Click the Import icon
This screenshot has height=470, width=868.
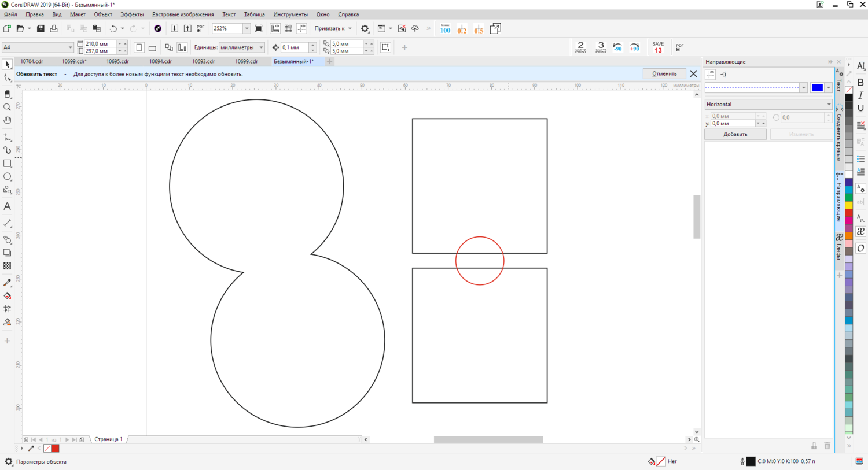[174, 28]
